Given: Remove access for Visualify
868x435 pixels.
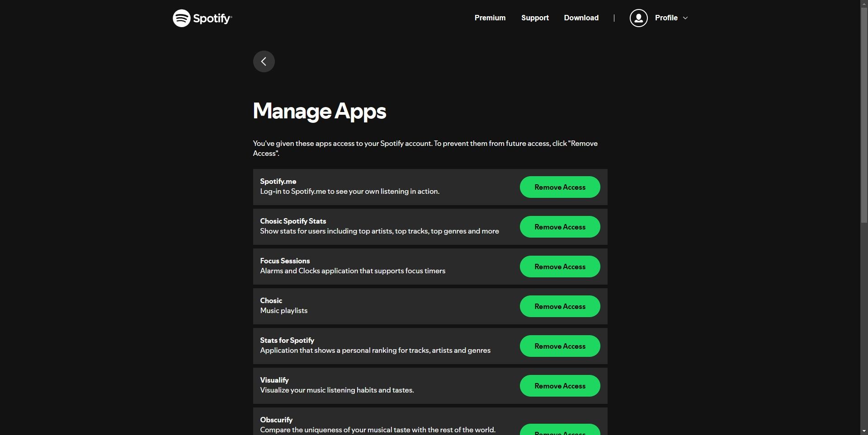Looking at the screenshot, I should tap(560, 386).
